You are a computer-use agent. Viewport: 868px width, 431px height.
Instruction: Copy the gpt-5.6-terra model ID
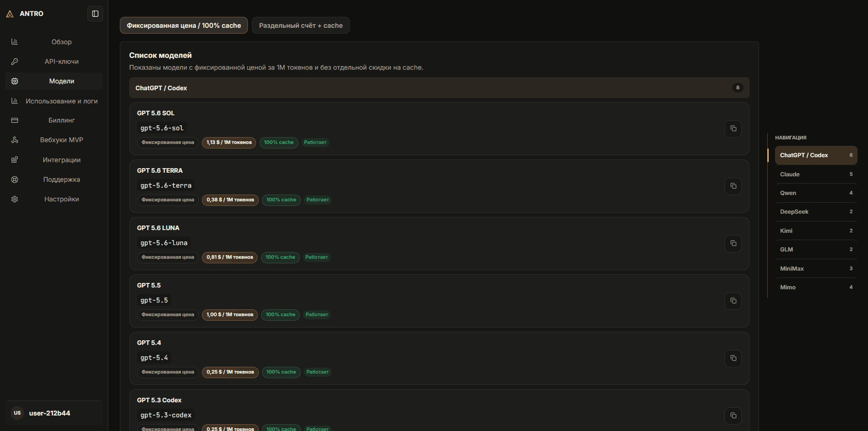733,186
